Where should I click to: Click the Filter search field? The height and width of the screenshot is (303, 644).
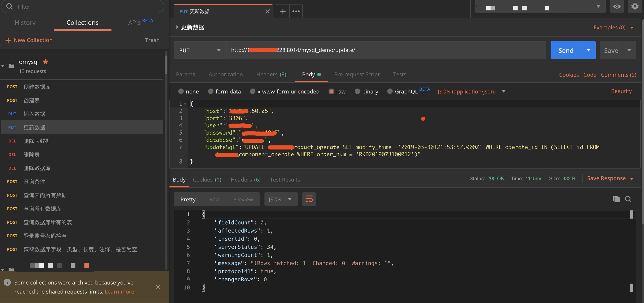pos(83,6)
